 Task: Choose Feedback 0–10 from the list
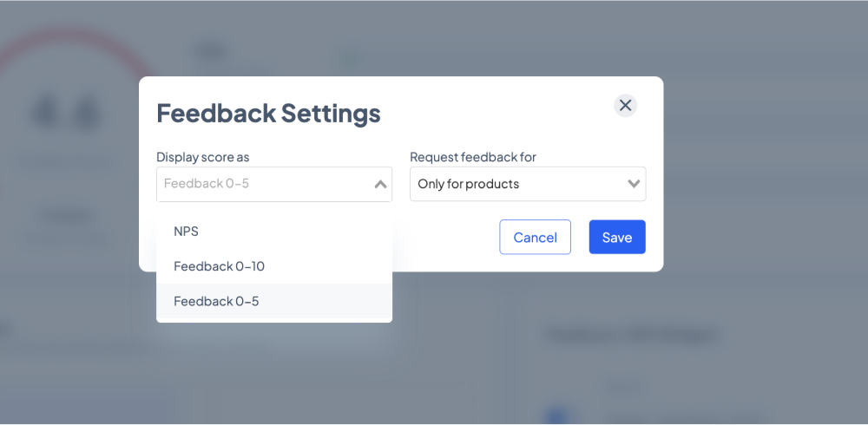[274, 266]
